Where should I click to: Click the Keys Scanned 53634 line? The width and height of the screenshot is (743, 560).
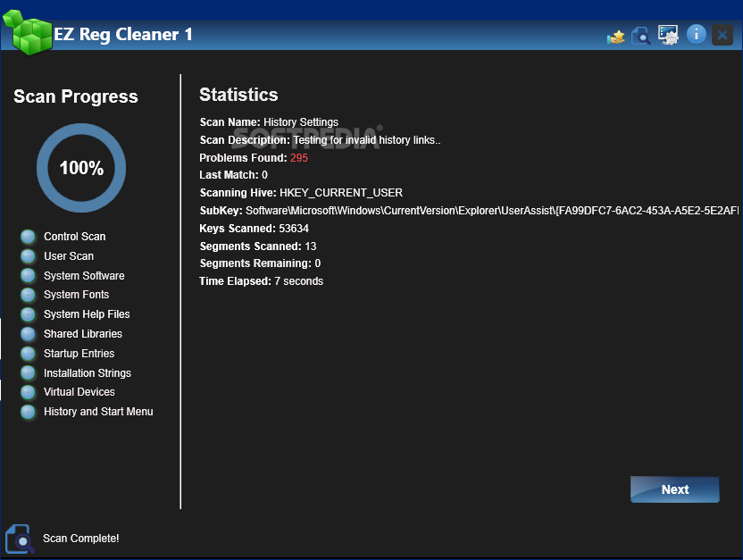tap(254, 229)
